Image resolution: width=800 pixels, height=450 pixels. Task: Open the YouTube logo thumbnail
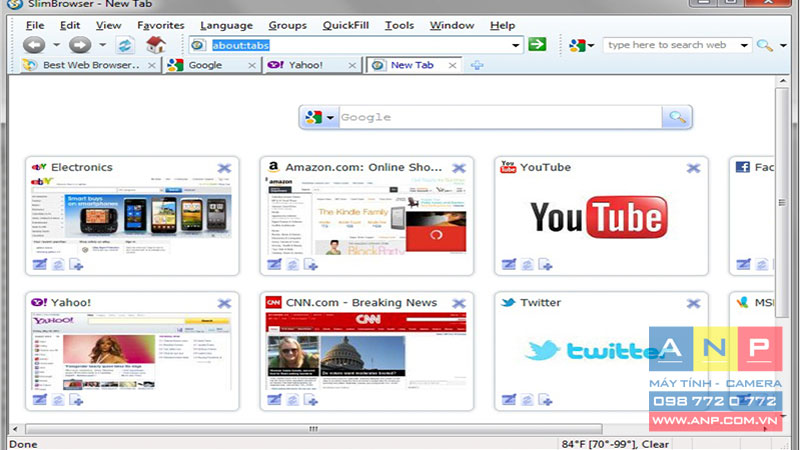coord(601,216)
